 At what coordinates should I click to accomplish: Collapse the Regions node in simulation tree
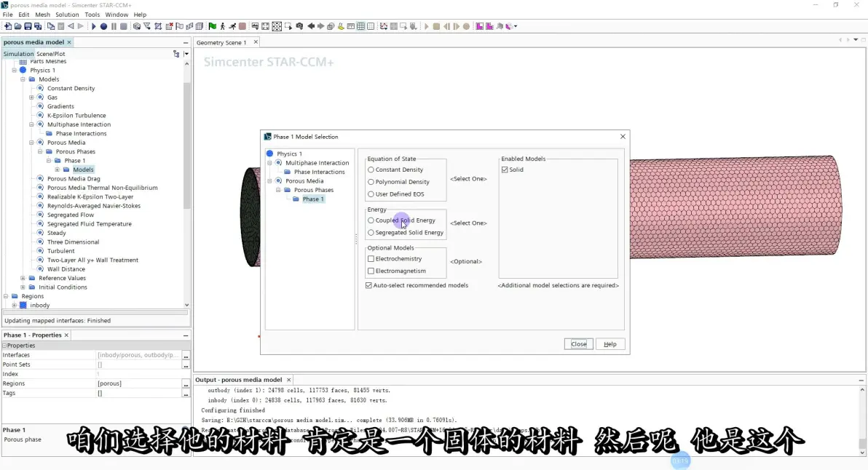pyautogui.click(x=6, y=296)
